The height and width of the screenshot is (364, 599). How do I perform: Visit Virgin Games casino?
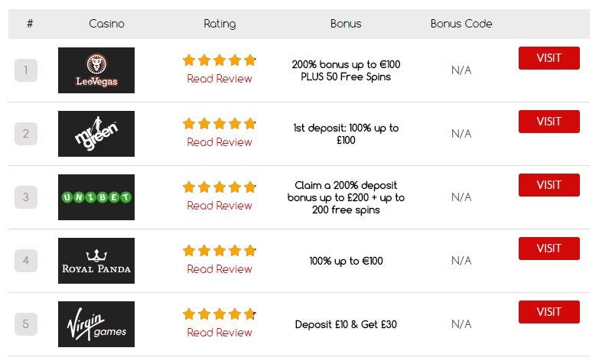click(x=549, y=312)
